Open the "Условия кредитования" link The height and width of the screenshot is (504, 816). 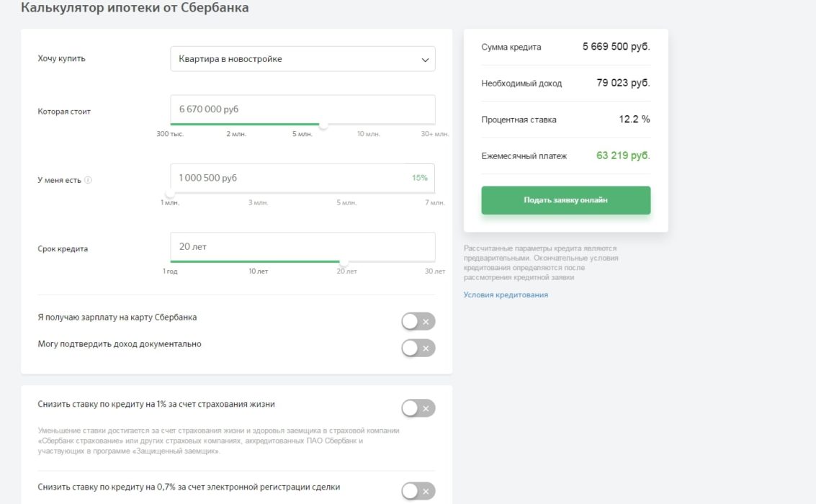tap(506, 294)
